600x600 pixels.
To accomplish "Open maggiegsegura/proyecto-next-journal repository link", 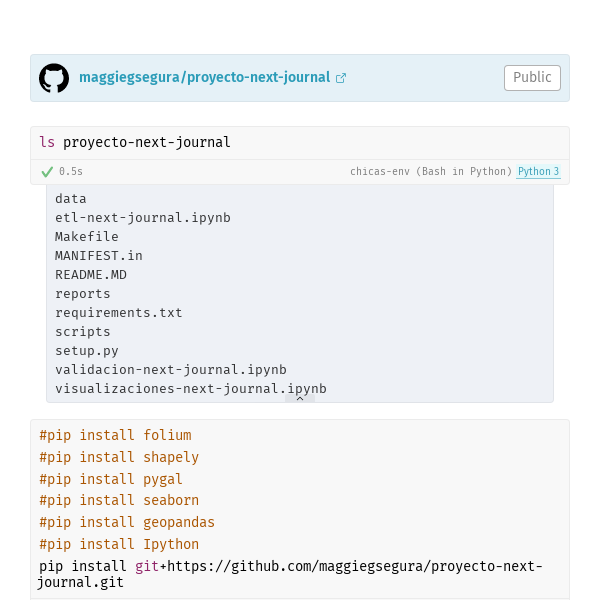I will click(x=204, y=77).
